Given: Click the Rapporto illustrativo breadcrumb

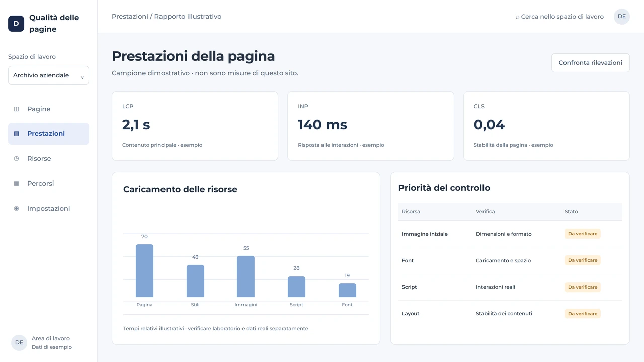Looking at the screenshot, I should [x=188, y=17].
